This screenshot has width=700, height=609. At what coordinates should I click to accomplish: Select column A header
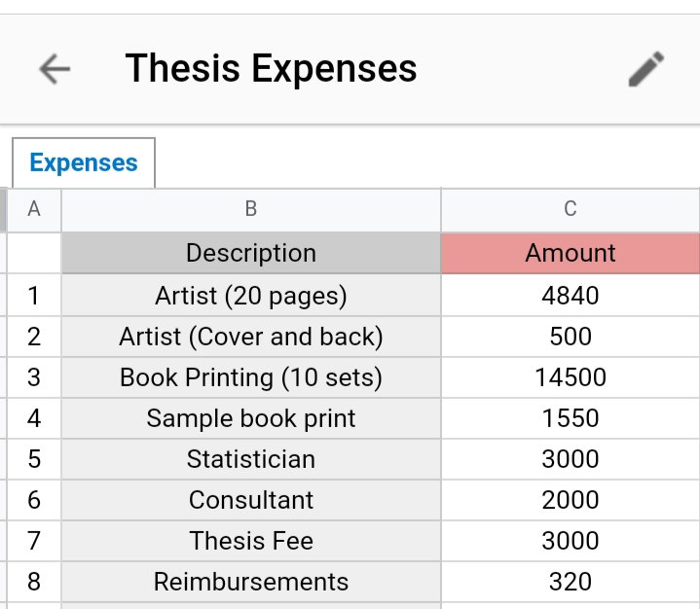[34, 209]
